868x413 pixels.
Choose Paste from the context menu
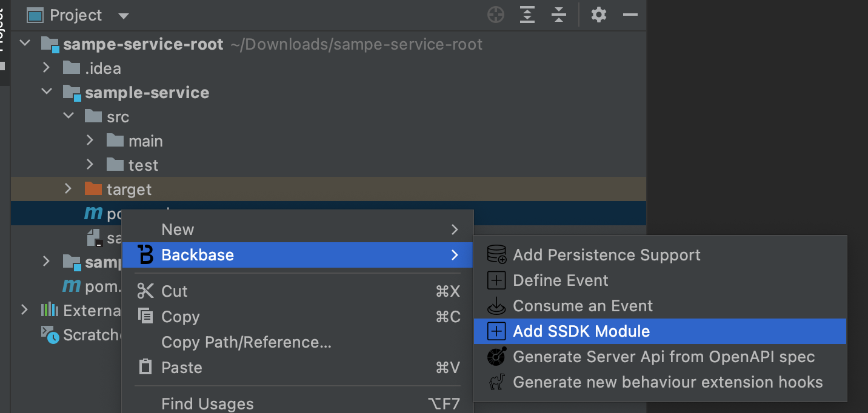click(x=298, y=368)
